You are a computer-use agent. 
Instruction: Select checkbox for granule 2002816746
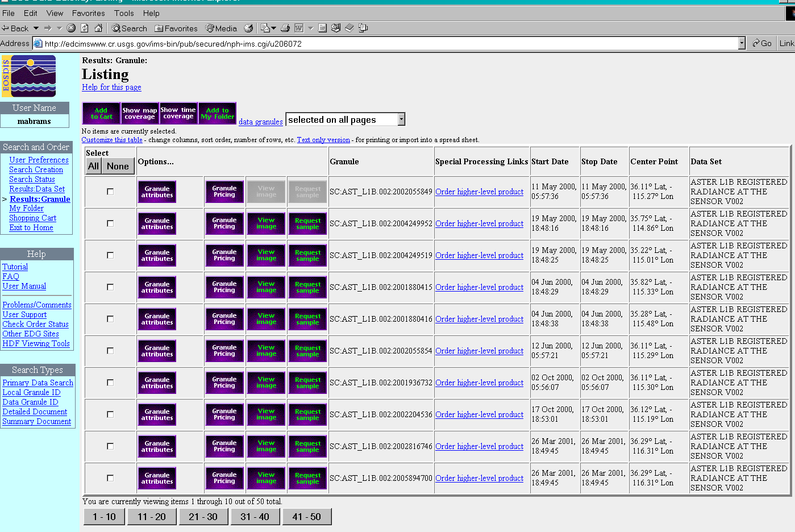(x=110, y=446)
